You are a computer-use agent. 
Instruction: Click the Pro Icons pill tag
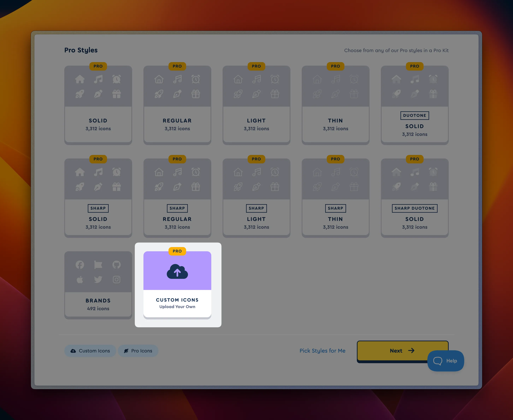click(x=138, y=351)
